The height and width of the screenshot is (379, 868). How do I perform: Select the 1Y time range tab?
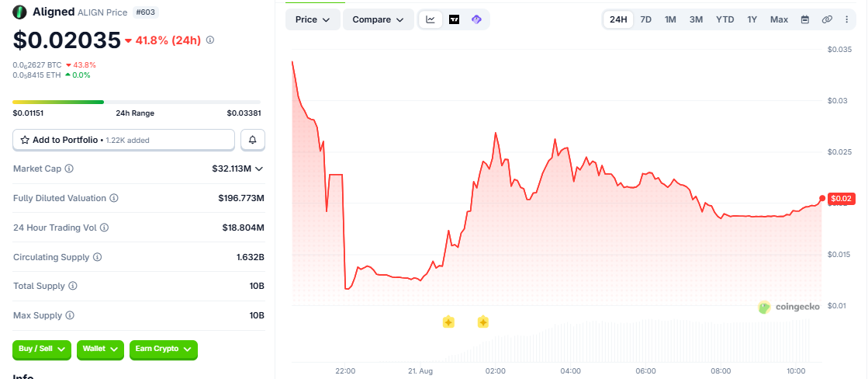click(752, 19)
